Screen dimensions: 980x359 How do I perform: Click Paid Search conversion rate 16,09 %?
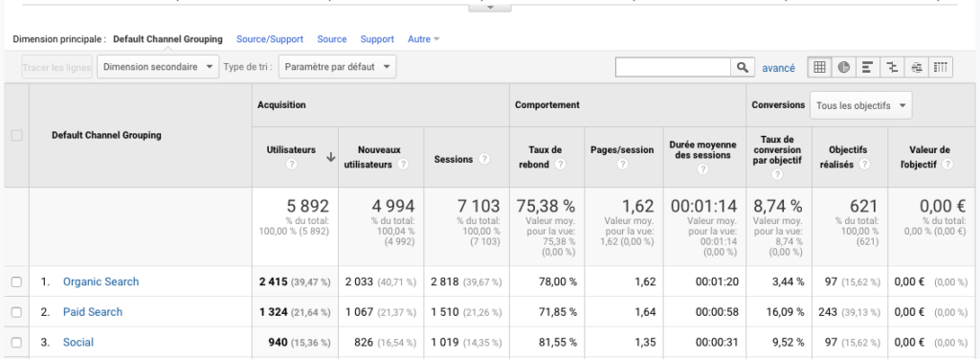(x=785, y=312)
